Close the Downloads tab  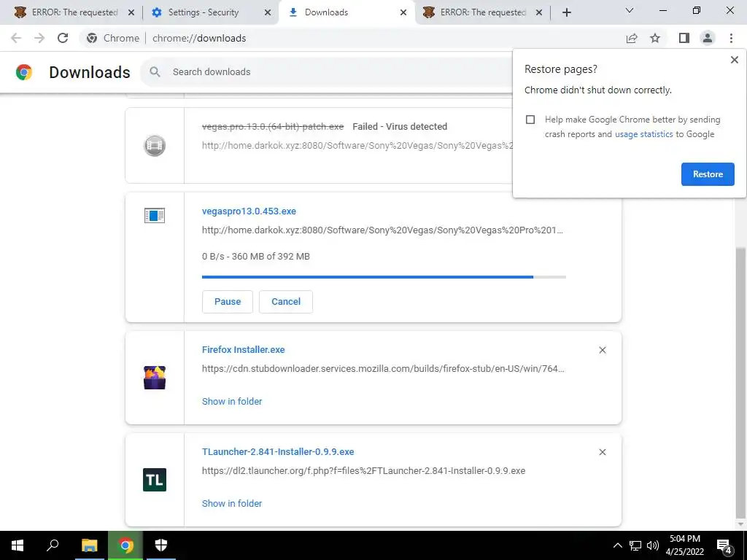[403, 12]
